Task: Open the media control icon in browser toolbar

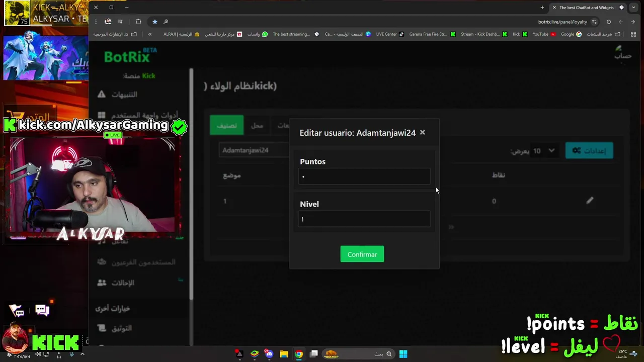Action: pyautogui.click(x=120, y=22)
